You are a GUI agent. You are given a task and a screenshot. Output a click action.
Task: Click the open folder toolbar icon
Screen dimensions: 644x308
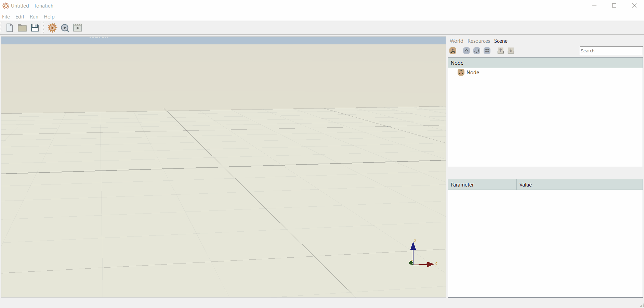(x=22, y=28)
